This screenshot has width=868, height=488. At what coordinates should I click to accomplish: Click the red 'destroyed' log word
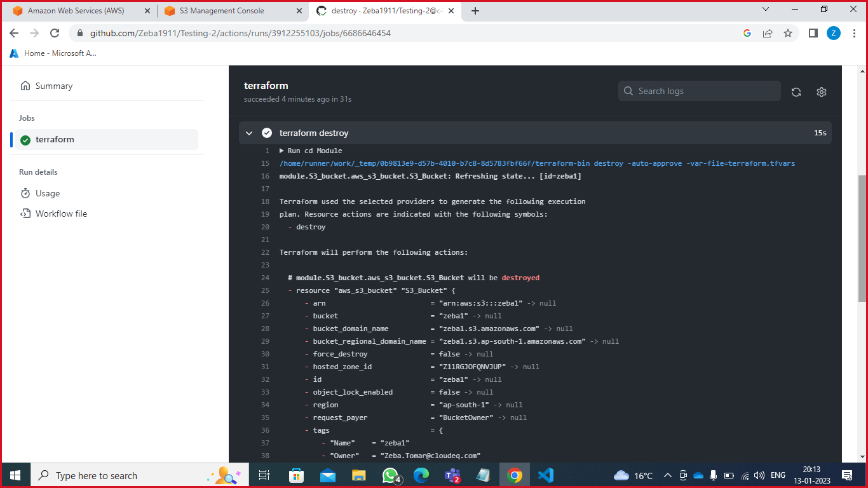(x=520, y=278)
